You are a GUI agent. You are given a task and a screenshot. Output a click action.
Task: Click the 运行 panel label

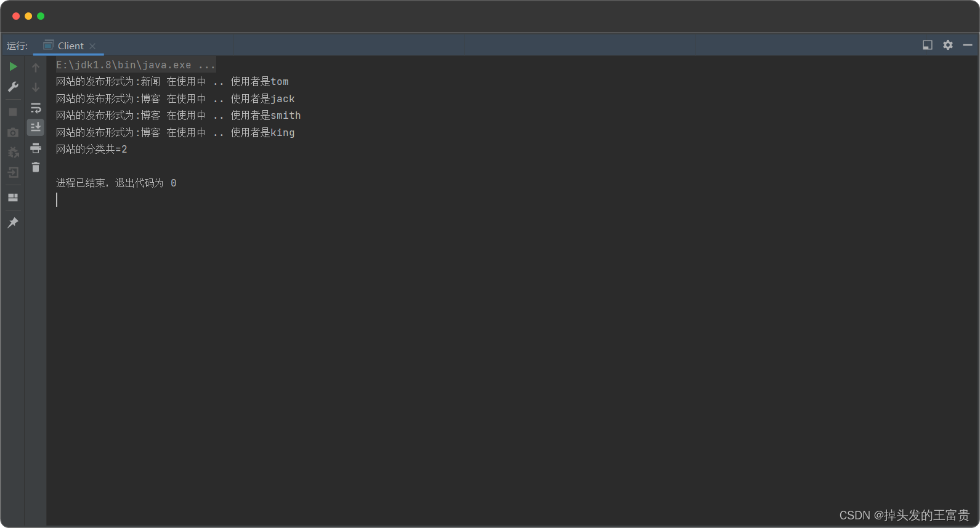(17, 46)
